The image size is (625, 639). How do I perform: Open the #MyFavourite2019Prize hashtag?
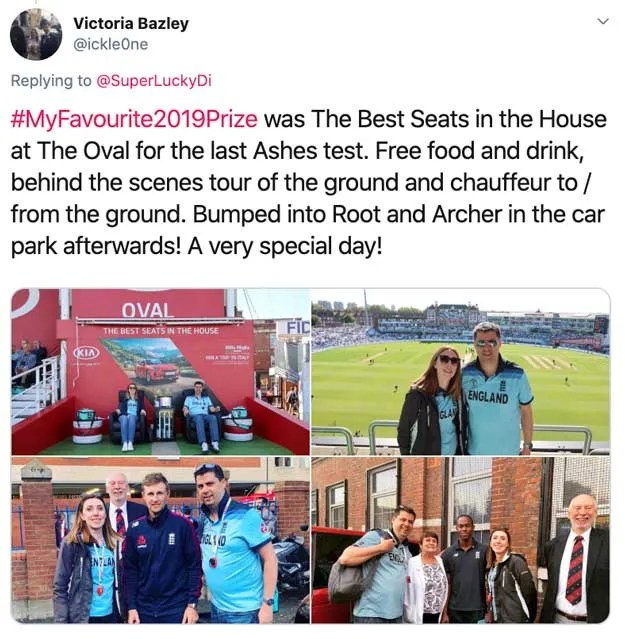point(134,119)
